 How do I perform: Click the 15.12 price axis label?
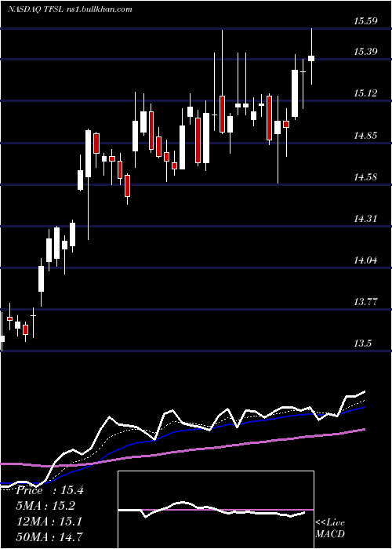point(365,93)
